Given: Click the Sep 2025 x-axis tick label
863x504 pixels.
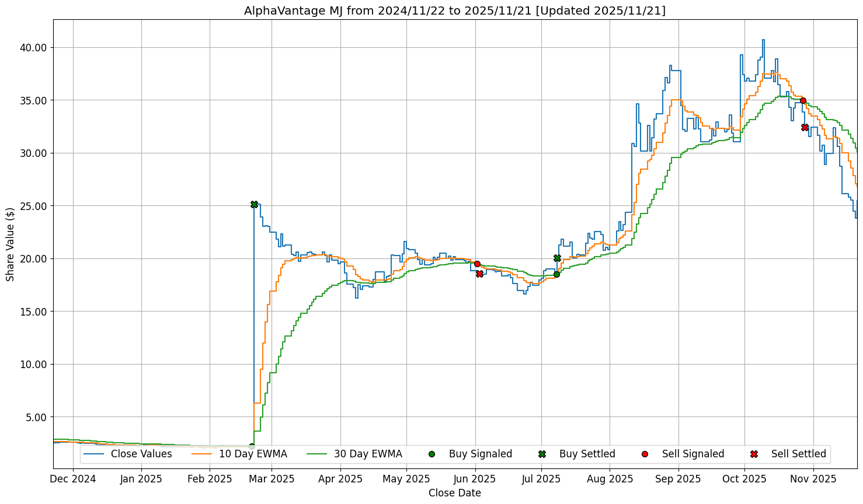Looking at the screenshot, I should tap(678, 479).
